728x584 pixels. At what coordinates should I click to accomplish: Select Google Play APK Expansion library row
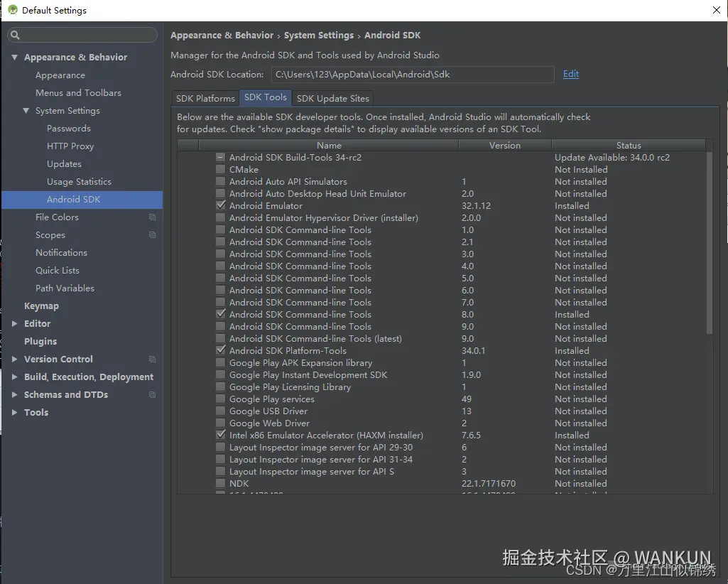point(442,362)
